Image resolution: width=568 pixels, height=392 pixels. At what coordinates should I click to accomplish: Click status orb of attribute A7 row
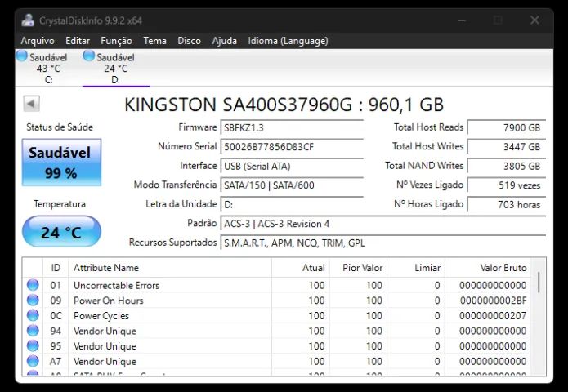point(33,361)
